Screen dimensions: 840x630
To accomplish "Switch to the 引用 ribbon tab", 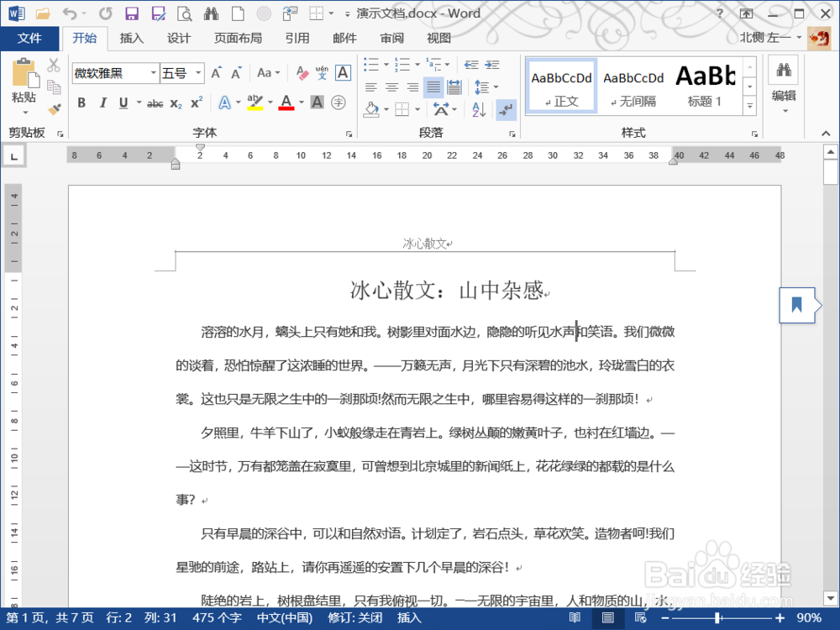I will [297, 38].
